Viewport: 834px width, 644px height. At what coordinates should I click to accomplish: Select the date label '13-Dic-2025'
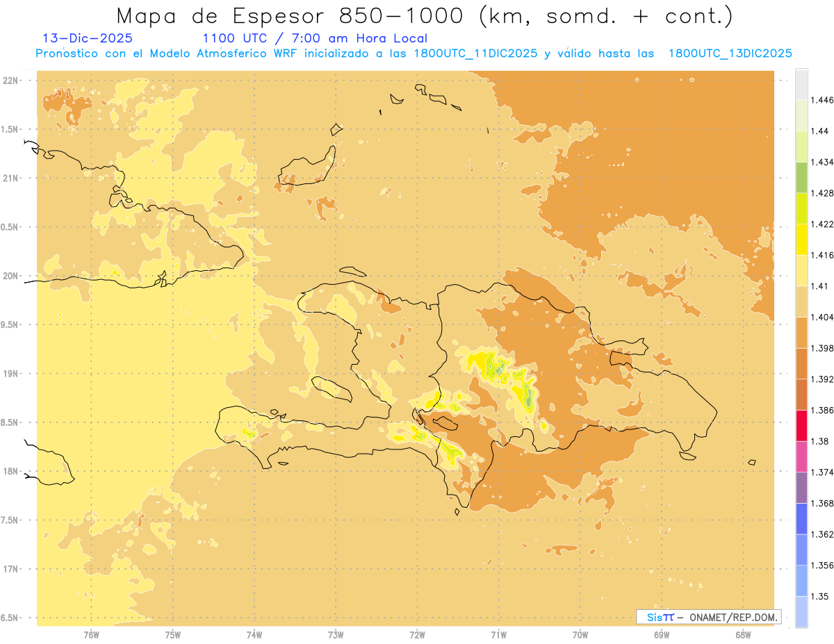tap(87, 38)
